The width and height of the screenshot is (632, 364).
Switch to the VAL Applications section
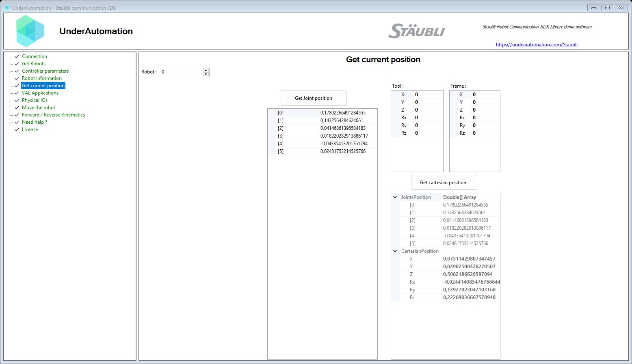point(40,93)
